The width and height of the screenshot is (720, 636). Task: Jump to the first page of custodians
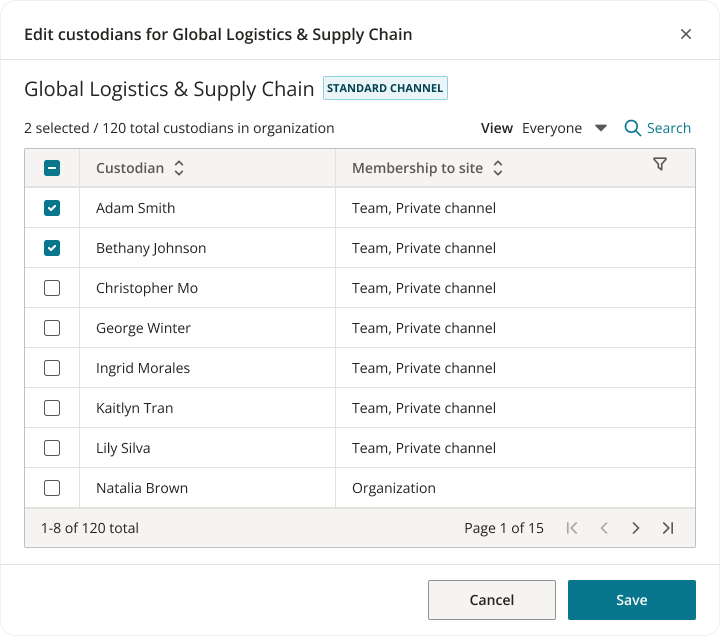point(572,528)
